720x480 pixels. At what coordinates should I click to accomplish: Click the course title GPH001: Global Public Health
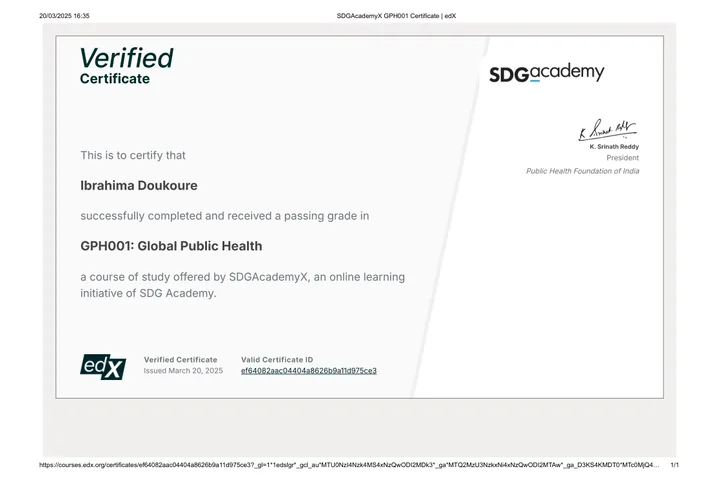[171, 246]
